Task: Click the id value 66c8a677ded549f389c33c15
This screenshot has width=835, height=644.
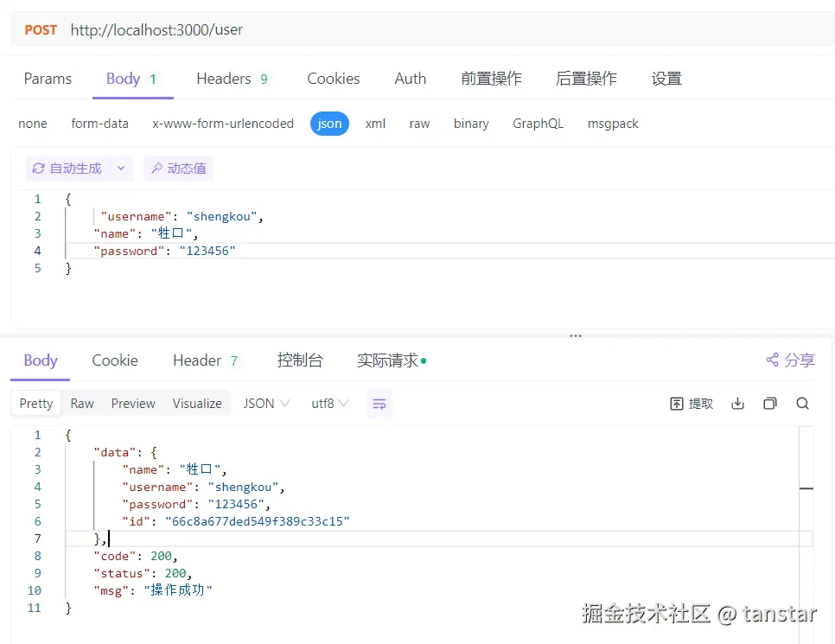Action: click(258, 521)
